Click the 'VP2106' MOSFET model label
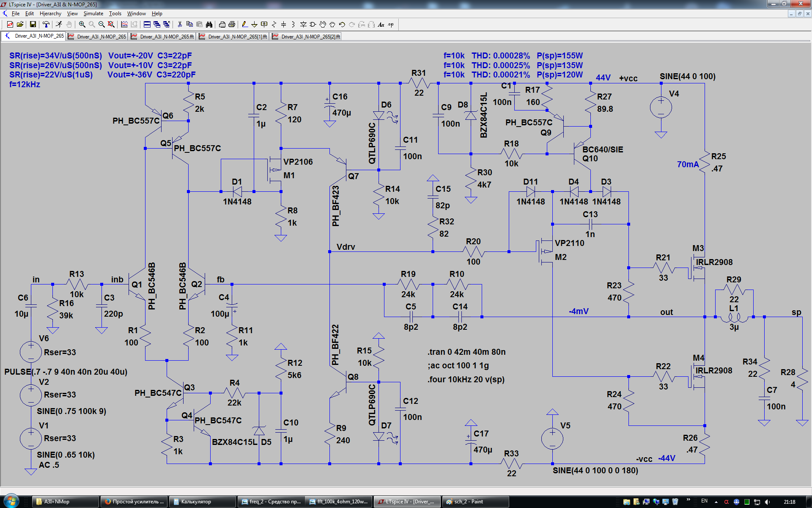The height and width of the screenshot is (508, 812). point(298,162)
